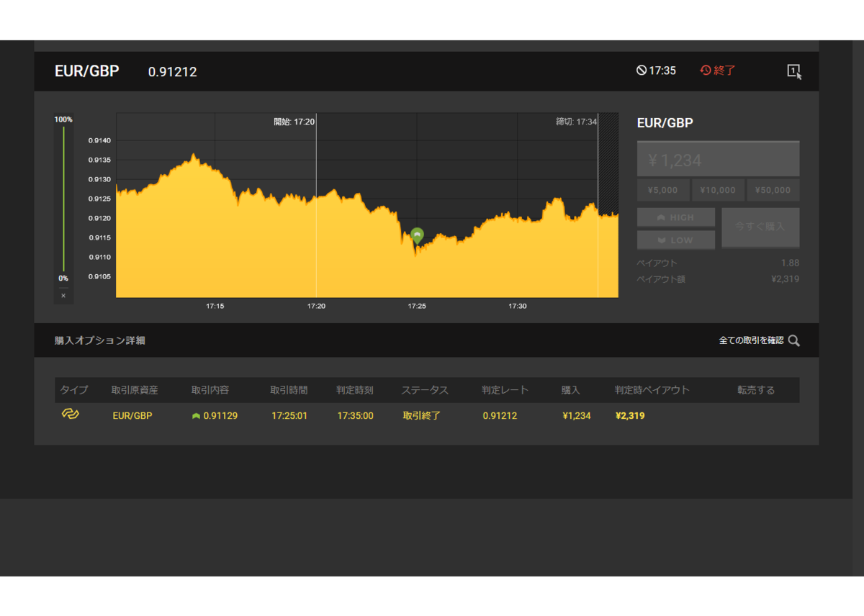The image size is (864, 616).
Task: Click the 締切: 17:34 chart label
Action: point(577,122)
